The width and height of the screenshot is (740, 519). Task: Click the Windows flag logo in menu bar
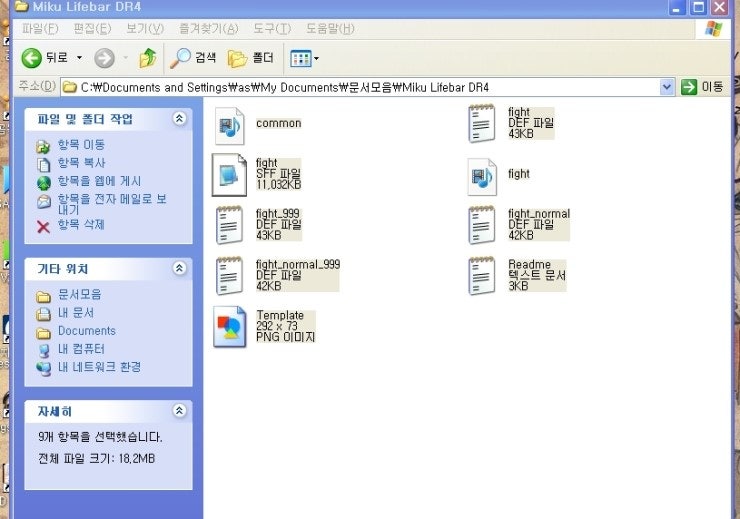pos(713,29)
